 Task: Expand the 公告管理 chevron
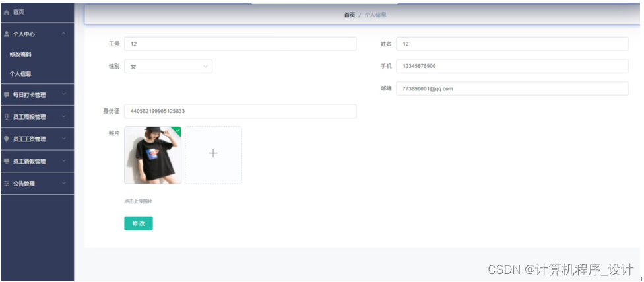[63, 183]
